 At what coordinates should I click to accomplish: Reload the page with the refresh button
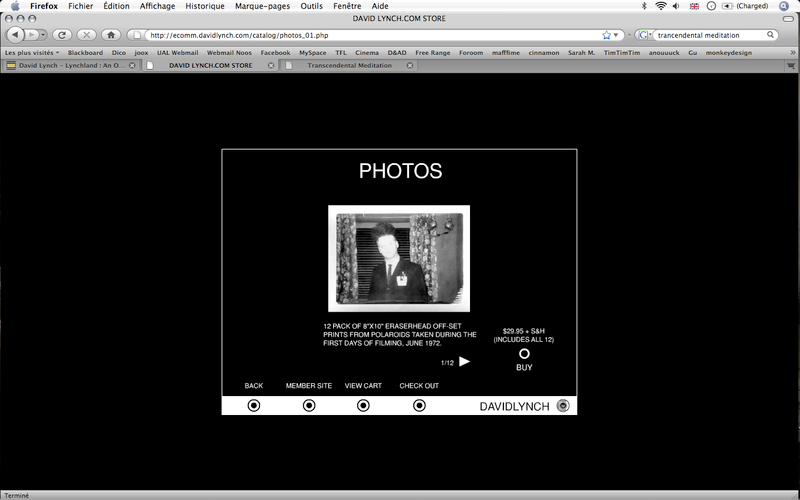[62, 35]
